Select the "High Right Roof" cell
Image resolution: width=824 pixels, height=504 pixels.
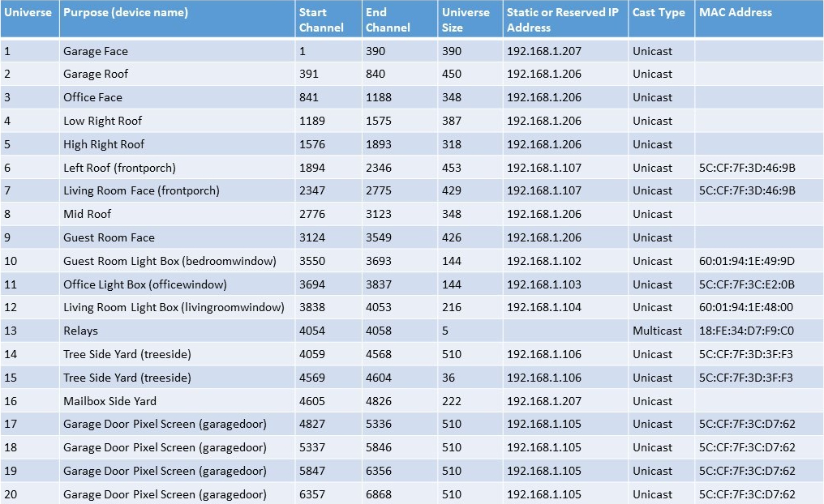104,144
